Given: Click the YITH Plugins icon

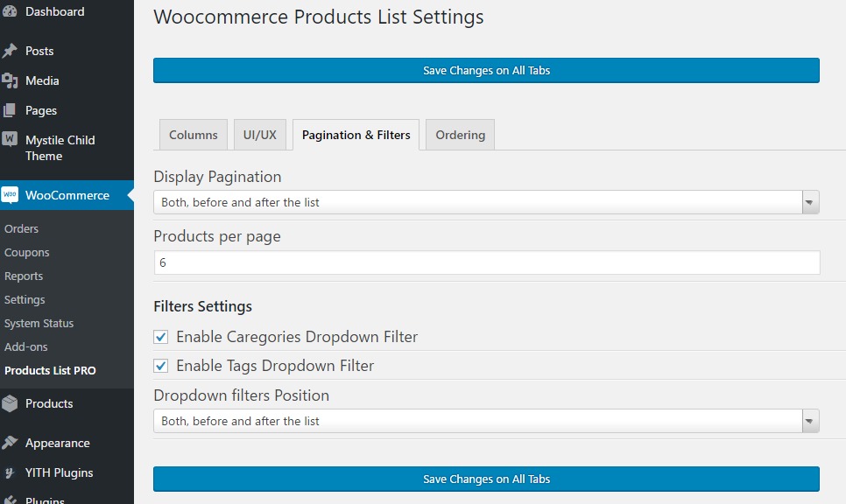Looking at the screenshot, I should 10,472.
